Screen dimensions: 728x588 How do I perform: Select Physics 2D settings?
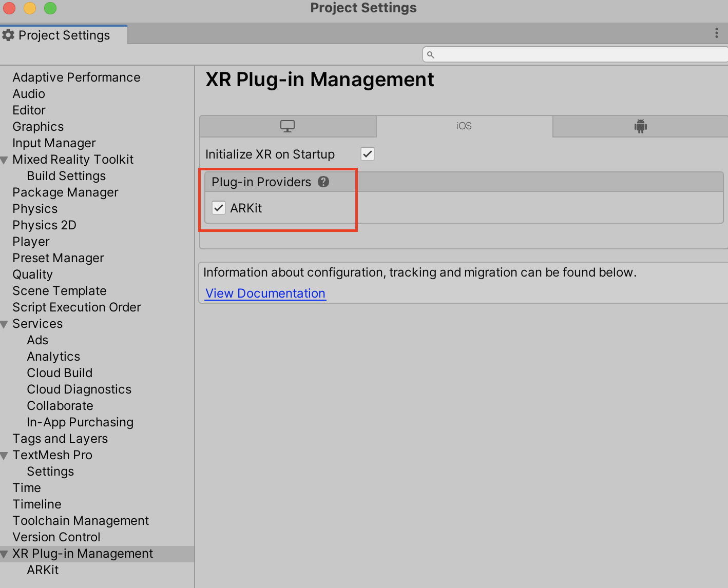pyautogui.click(x=44, y=225)
